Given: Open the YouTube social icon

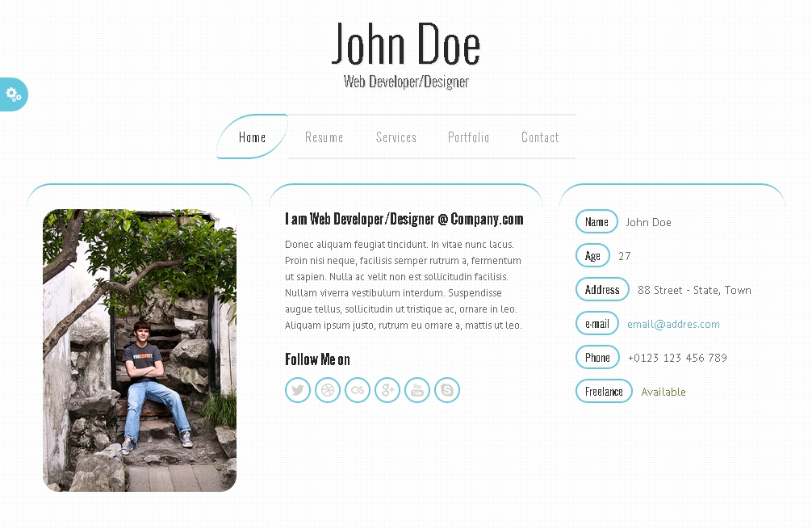Looking at the screenshot, I should (417, 390).
